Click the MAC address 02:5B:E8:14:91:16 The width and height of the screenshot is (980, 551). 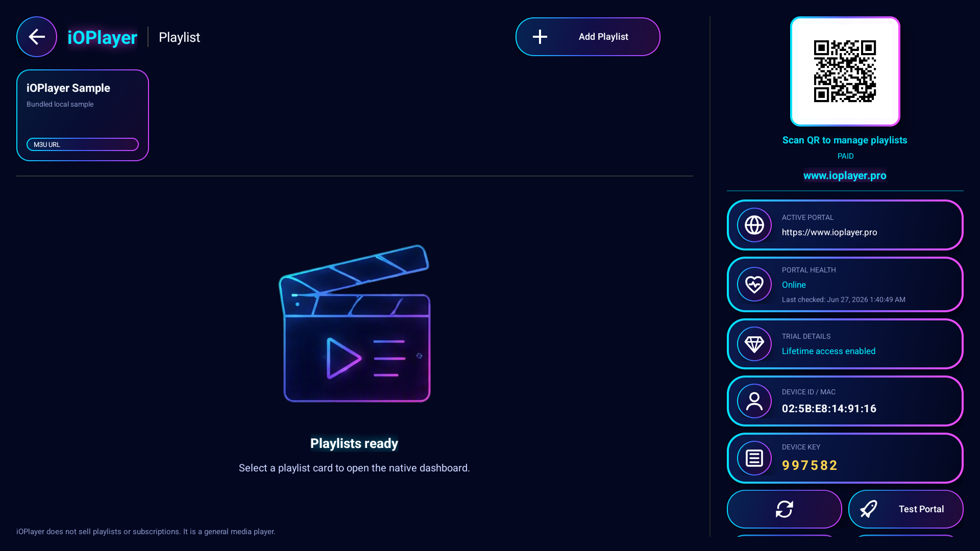(x=829, y=409)
